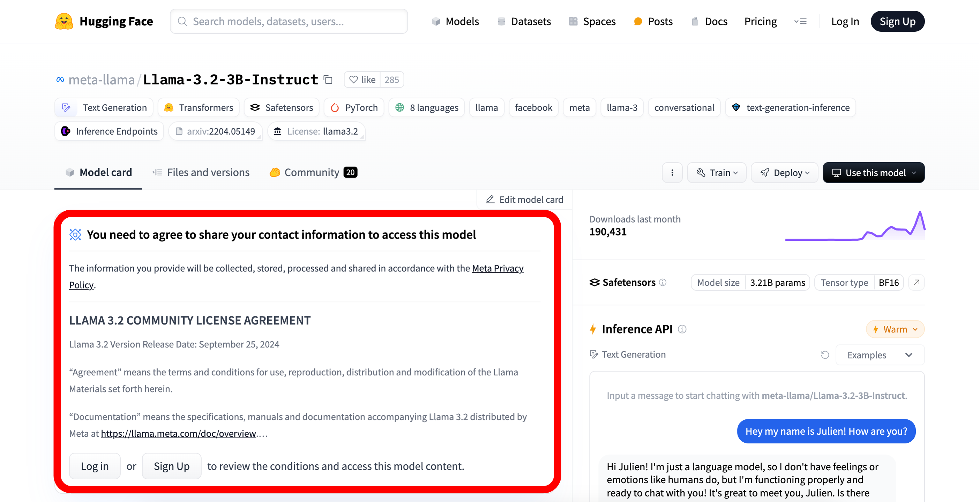Open the Community tab

313,172
